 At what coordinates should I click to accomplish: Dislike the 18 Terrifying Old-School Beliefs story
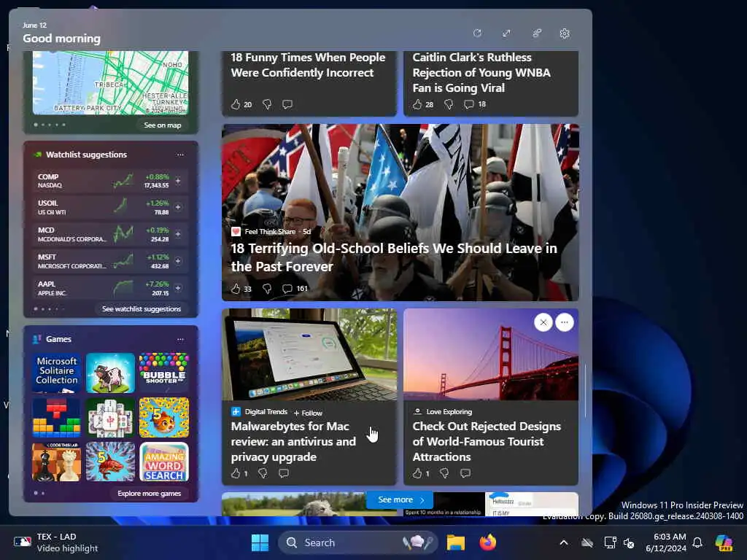(267, 289)
